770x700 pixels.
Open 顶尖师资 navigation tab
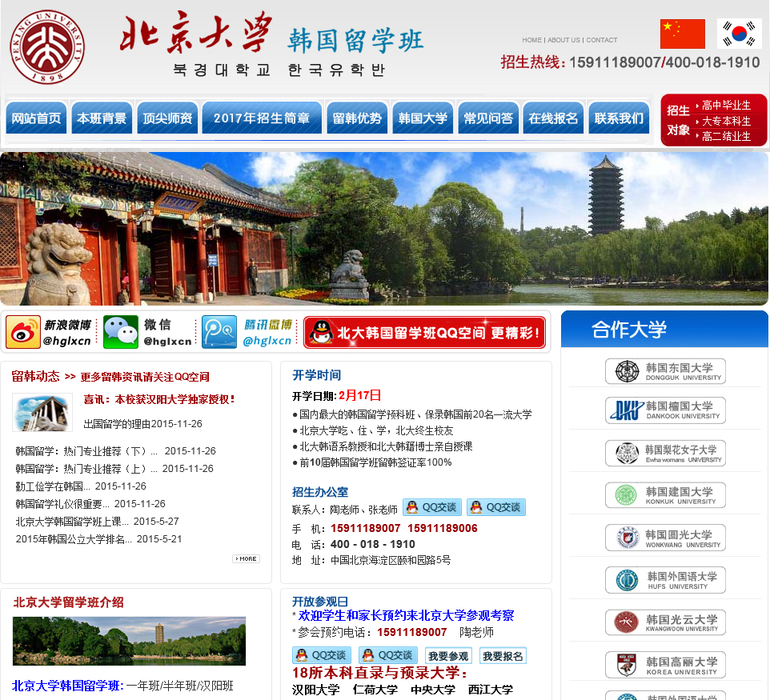click(167, 118)
